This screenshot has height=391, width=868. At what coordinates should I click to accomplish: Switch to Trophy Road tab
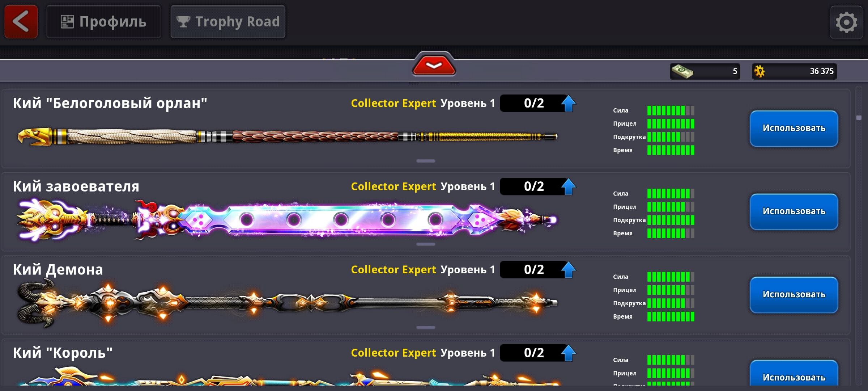(x=228, y=21)
